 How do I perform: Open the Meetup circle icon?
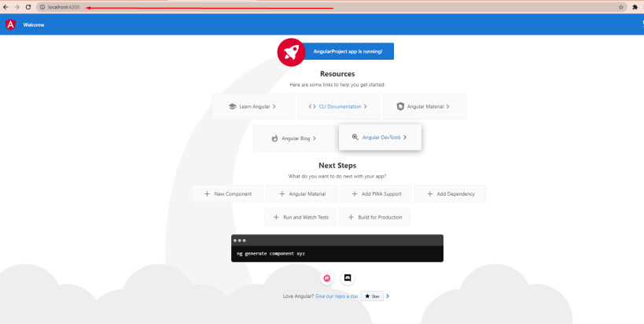click(x=327, y=278)
